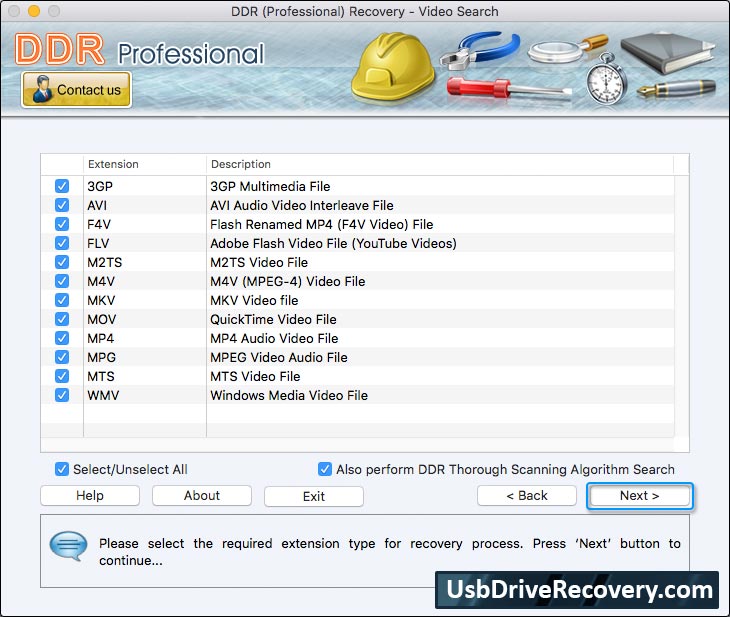Select 'Flash Renamed MP4 (F4V Video) File' text
730x617 pixels.
[322, 224]
